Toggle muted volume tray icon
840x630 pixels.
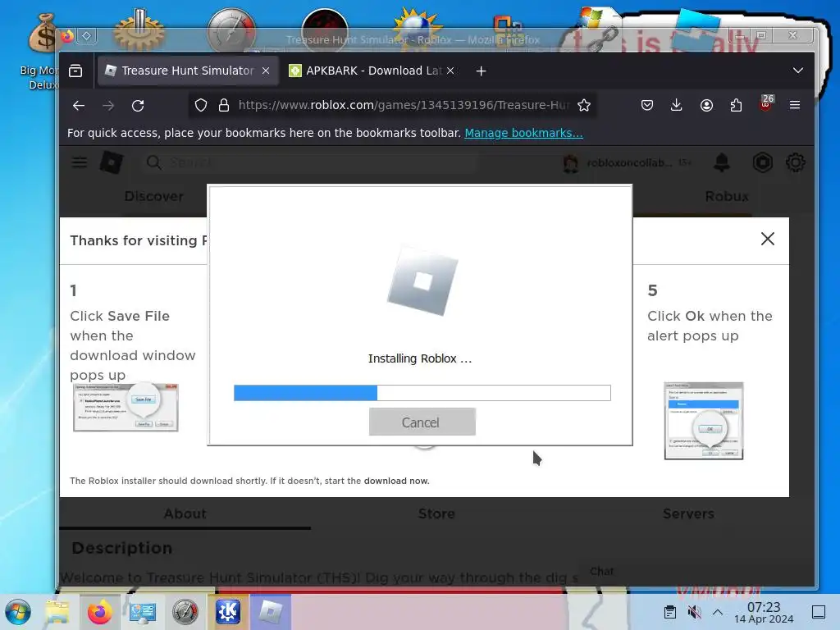pyautogui.click(x=694, y=612)
